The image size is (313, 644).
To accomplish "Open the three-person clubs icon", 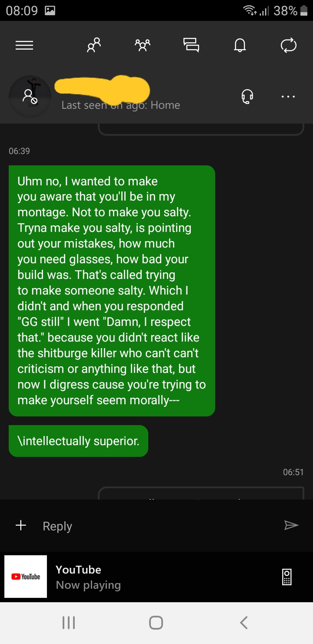I will [143, 45].
